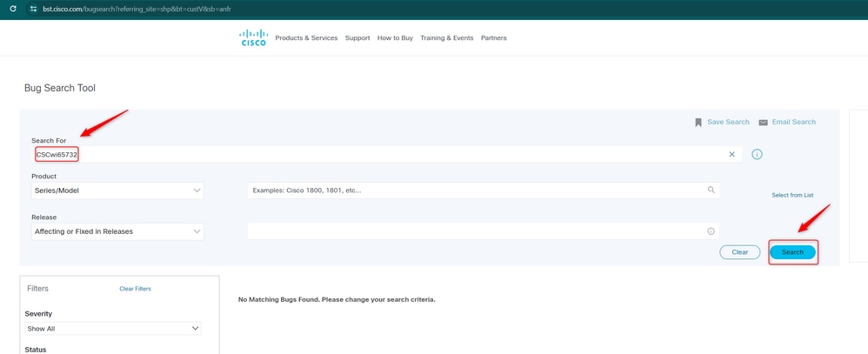Click the magnifier icon in product field
This screenshot has height=354, width=868.
point(711,190)
